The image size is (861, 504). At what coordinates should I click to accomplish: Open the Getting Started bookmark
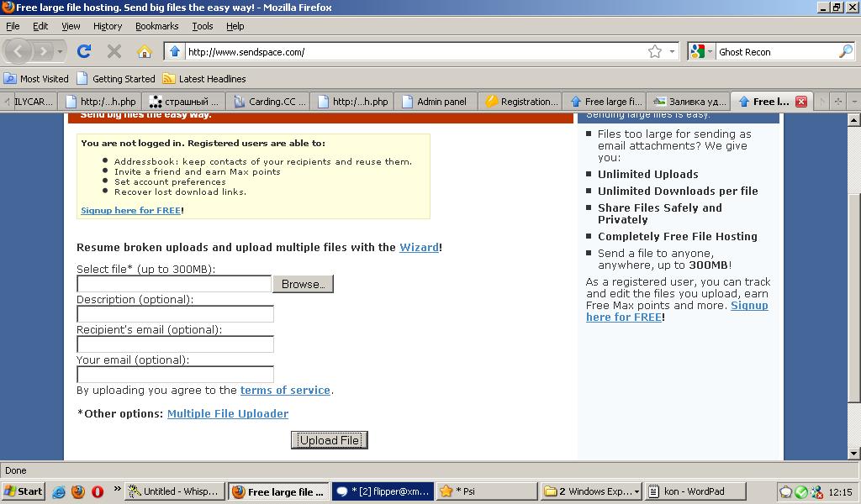pos(116,78)
